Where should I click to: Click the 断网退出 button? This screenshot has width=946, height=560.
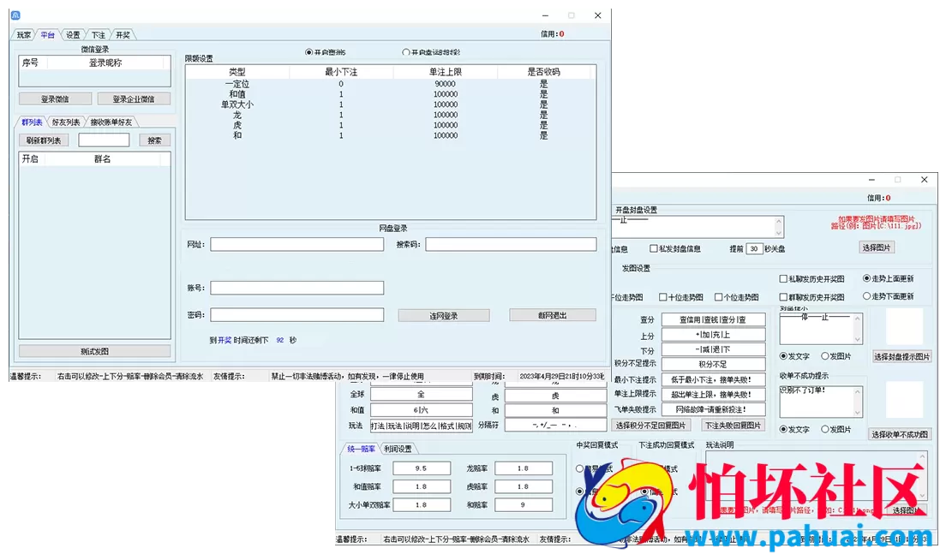[553, 315]
